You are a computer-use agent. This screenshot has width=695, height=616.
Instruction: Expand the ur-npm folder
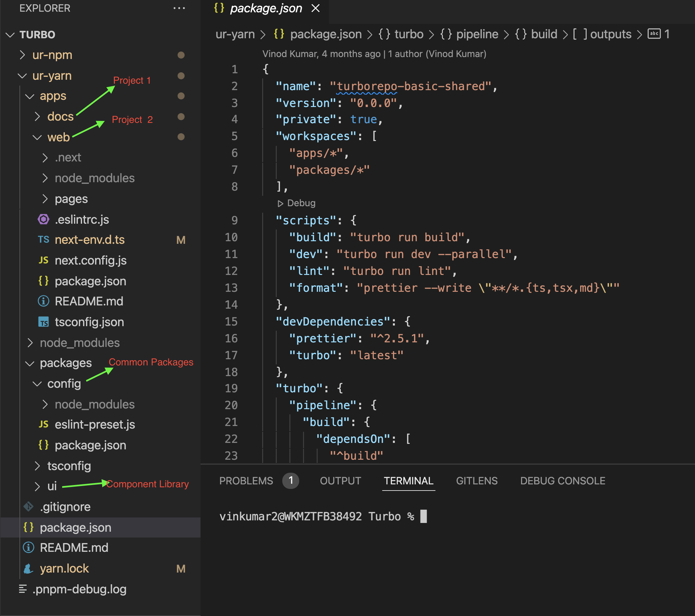tap(22, 55)
